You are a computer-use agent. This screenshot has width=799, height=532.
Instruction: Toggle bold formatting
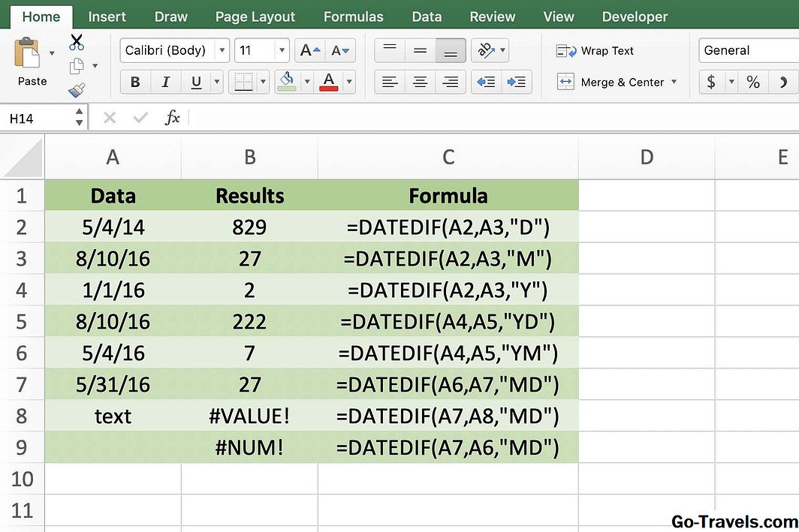tap(135, 82)
